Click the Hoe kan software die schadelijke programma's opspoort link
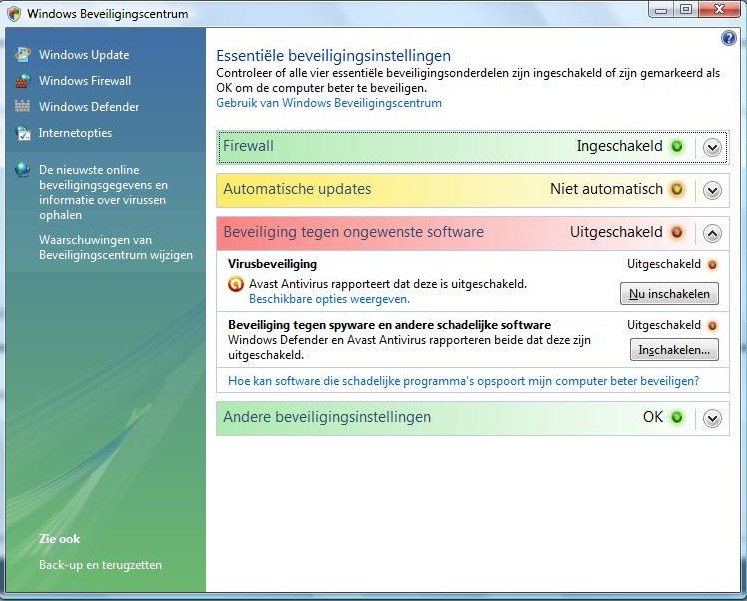This screenshot has width=747, height=601. tap(464, 381)
